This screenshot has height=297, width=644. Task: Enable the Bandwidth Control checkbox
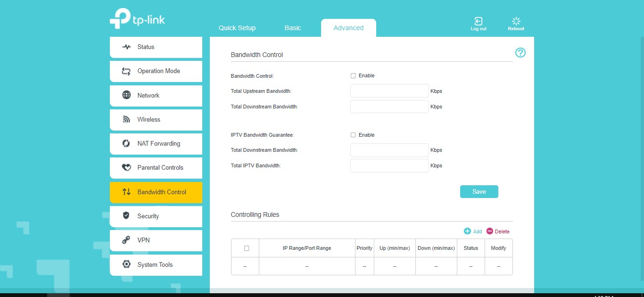pyautogui.click(x=353, y=76)
